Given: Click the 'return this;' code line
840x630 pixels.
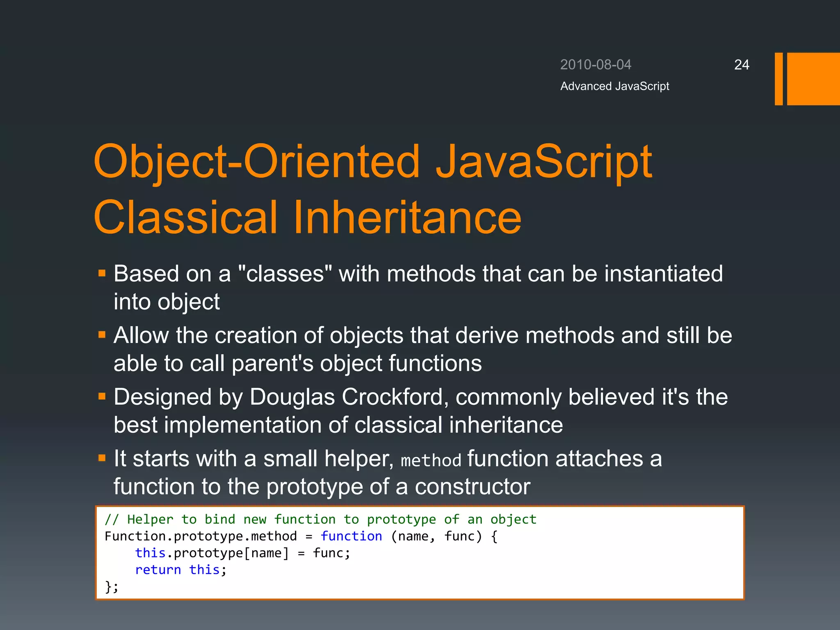Looking at the screenshot, I should coord(180,570).
